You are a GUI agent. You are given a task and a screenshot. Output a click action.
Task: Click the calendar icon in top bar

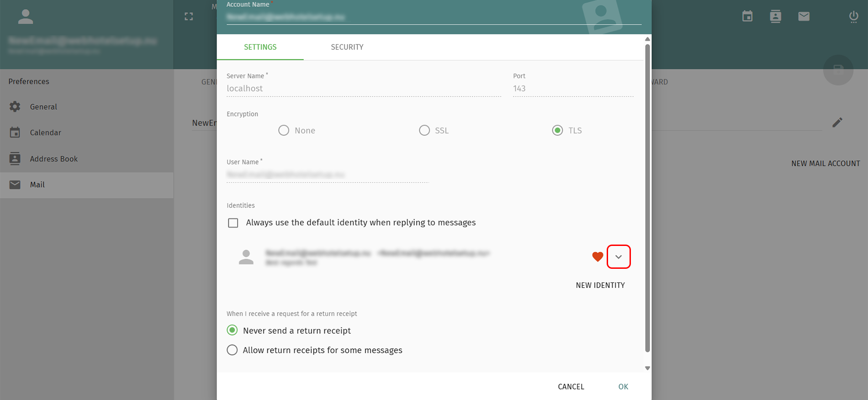pos(747,16)
